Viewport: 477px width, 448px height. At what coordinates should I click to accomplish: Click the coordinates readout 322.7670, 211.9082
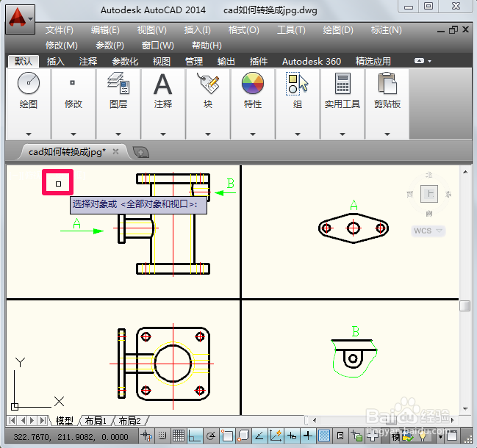[71, 437]
